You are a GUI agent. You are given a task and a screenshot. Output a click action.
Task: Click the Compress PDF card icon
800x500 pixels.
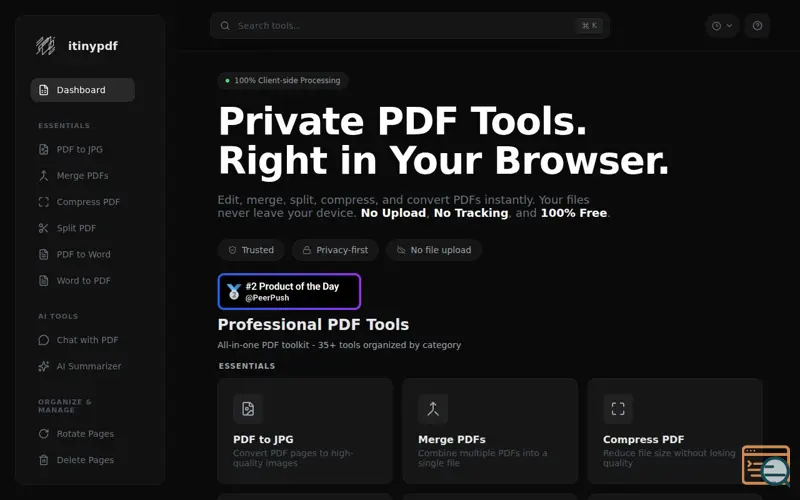coord(618,409)
